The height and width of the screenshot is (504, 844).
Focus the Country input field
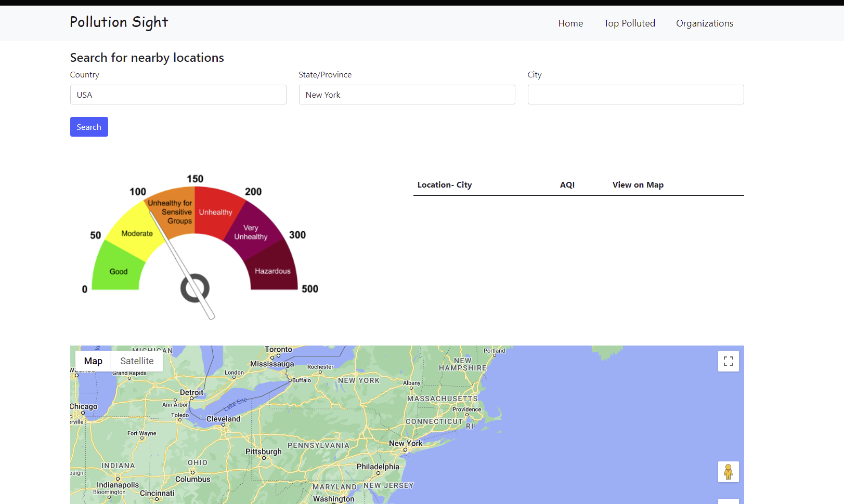178,95
